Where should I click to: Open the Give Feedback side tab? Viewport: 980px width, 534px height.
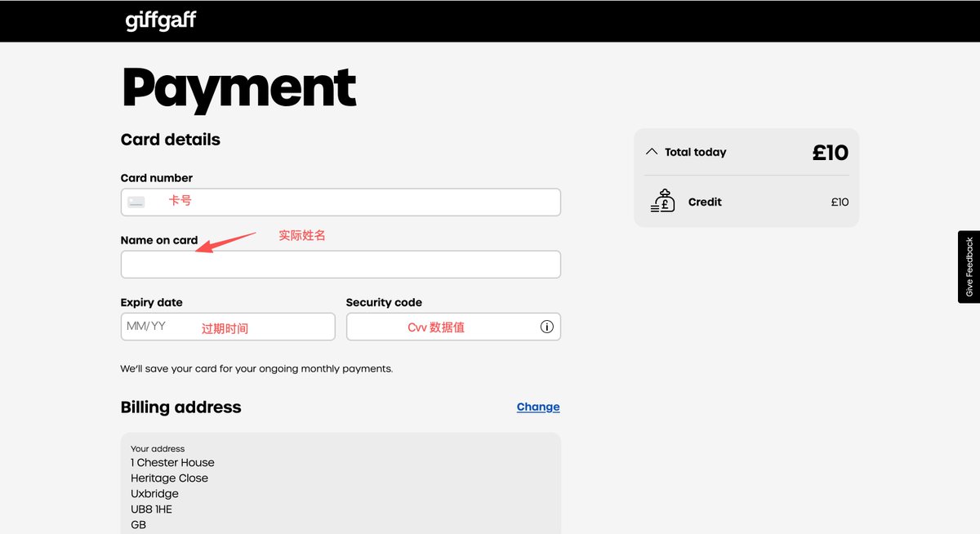[x=969, y=267]
